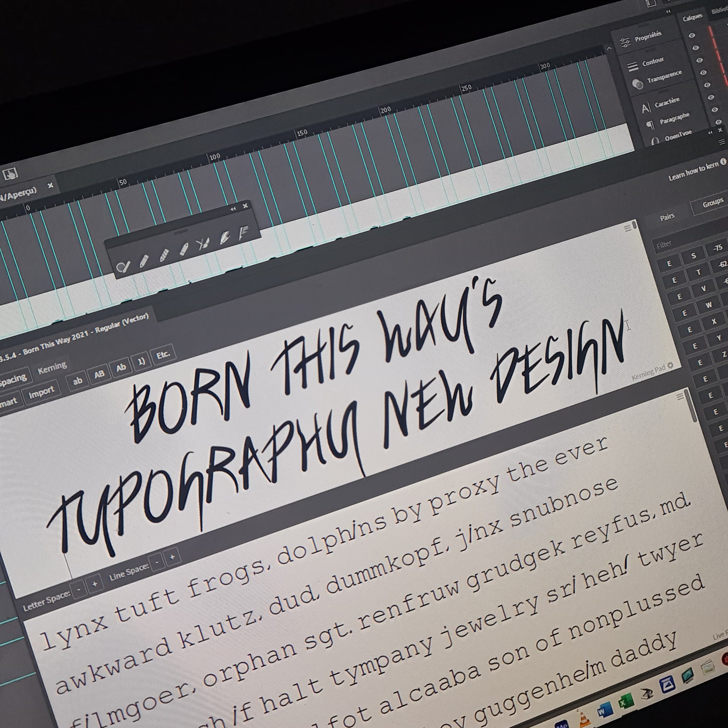Toggle visibility of third layer in Calques
Viewport: 728px width, 728px height.
(700, 60)
